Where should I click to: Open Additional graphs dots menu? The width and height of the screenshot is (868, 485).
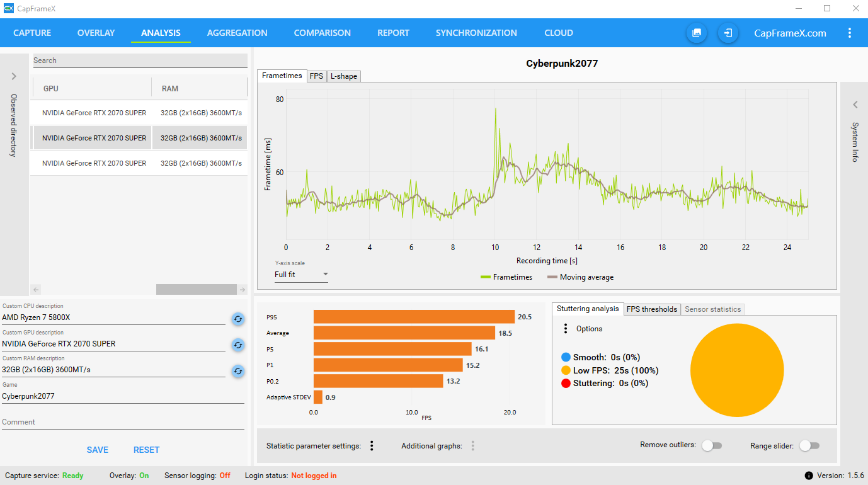coord(472,446)
